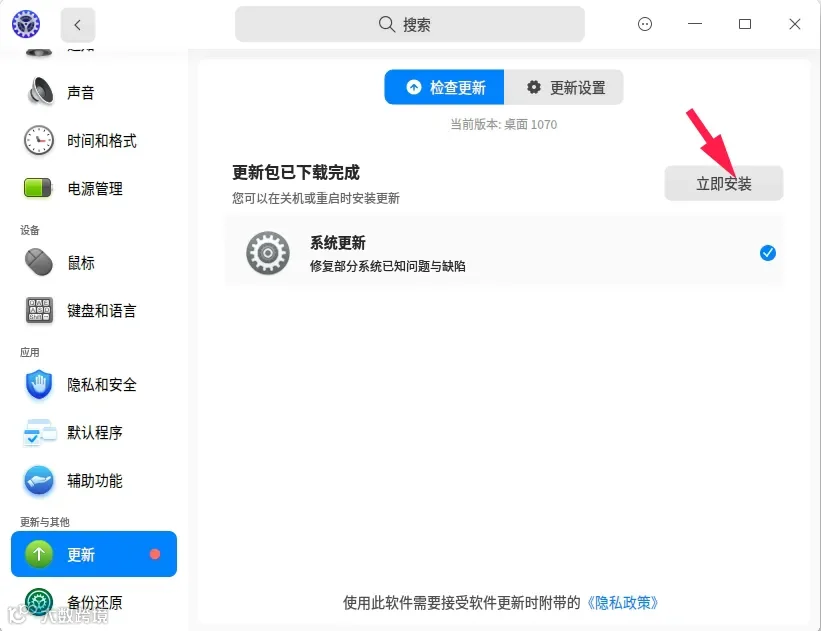Screen dimensions: 821x631
Task: Open 默认程序 settings entry
Action: click(x=94, y=433)
